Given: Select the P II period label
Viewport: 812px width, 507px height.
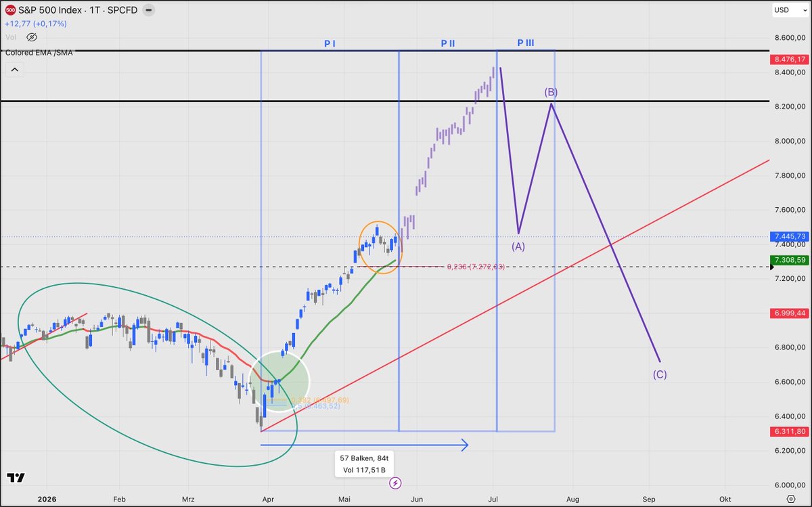Looking at the screenshot, I should [448, 43].
